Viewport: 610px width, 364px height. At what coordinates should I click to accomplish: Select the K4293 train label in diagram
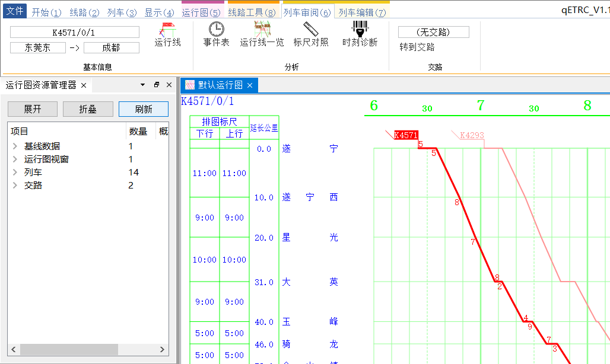pos(472,135)
